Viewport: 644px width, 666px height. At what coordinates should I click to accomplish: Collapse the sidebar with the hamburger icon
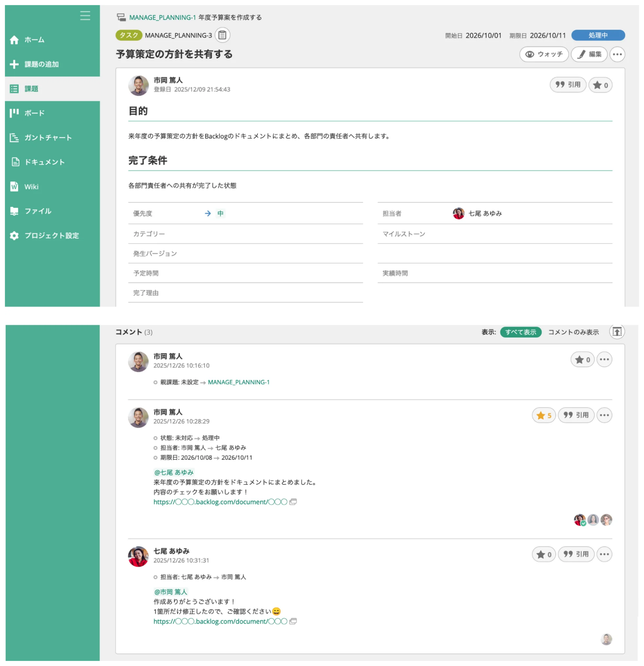click(x=85, y=16)
